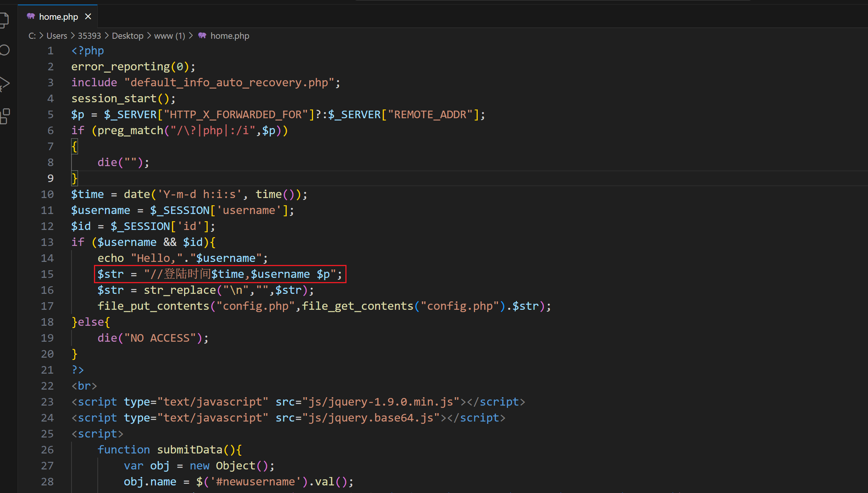Click the PHP elephant icon in breadcrumb

pyautogui.click(x=202, y=36)
